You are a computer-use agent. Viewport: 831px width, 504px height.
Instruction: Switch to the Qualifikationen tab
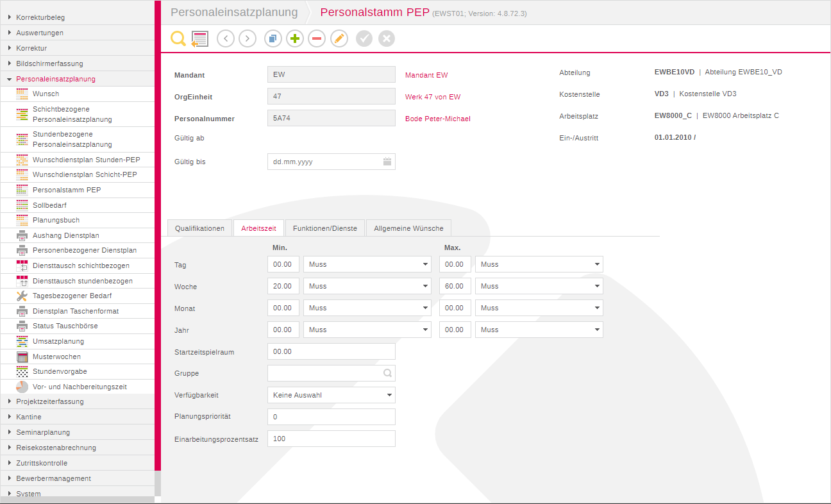[x=199, y=228]
